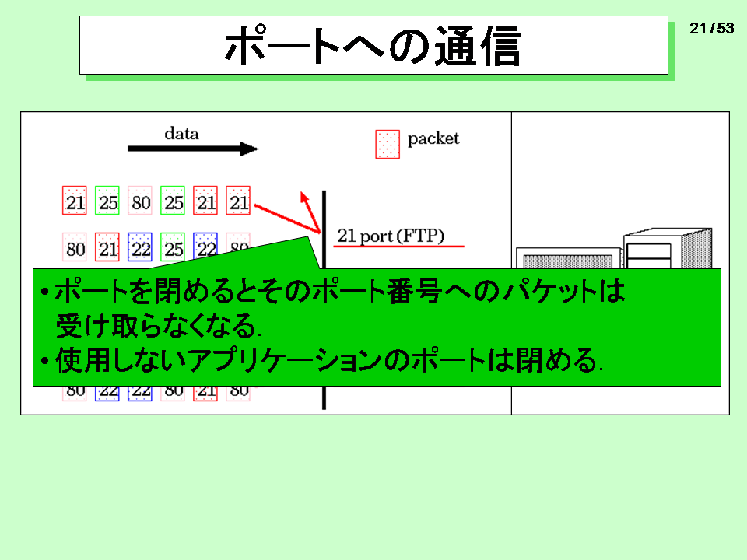Screen dimensions: 747x560
Task: Click the "data" label above the arrow
Action: coord(181,133)
